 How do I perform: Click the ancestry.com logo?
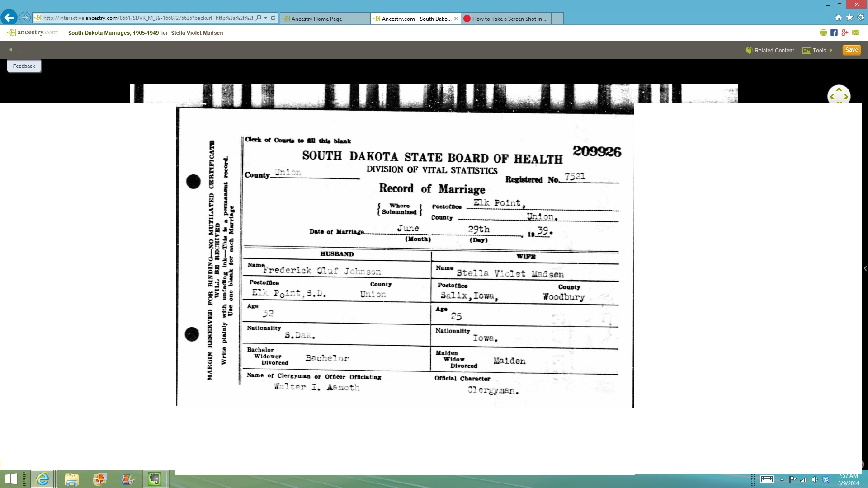[33, 33]
